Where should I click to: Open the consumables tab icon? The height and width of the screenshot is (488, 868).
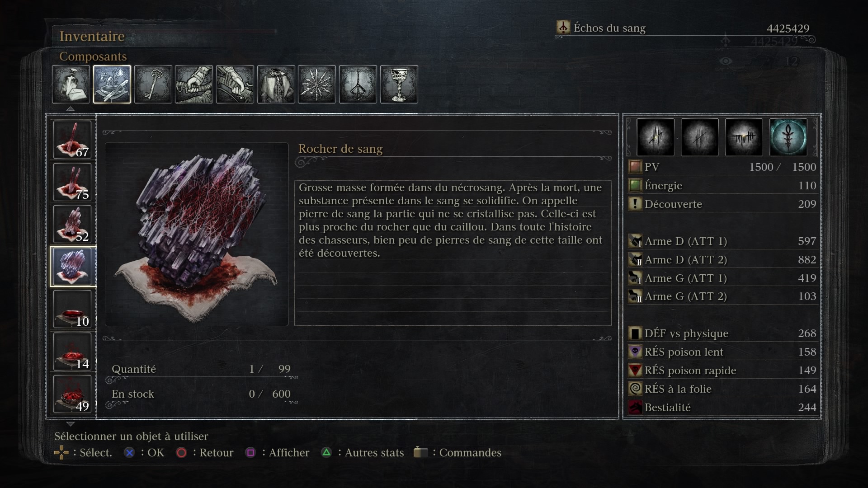[71, 84]
